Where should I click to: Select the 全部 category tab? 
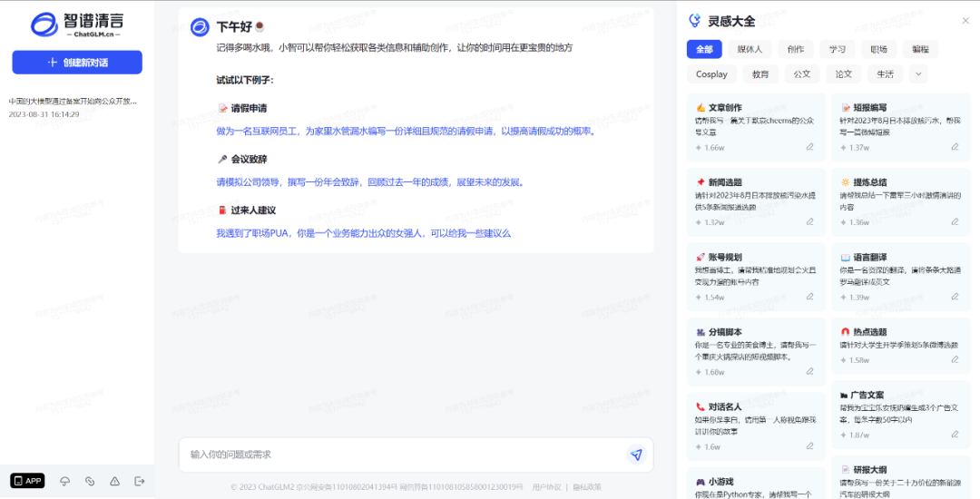pyautogui.click(x=704, y=49)
